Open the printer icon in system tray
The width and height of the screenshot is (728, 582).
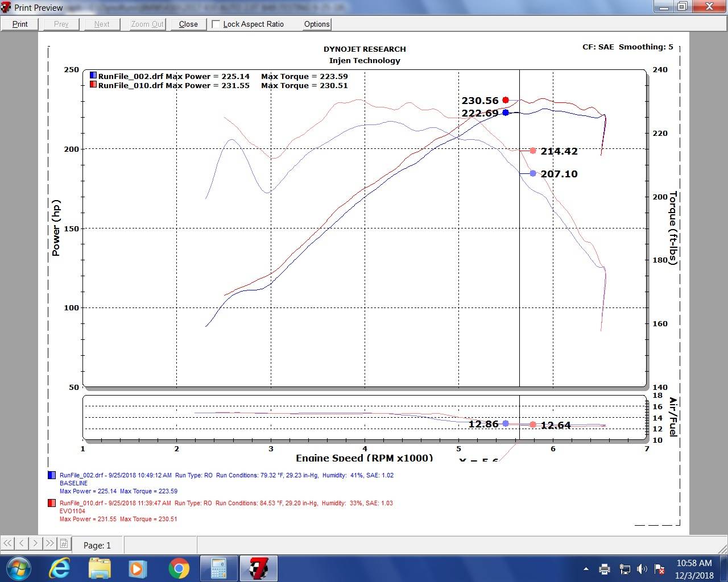[605, 569]
